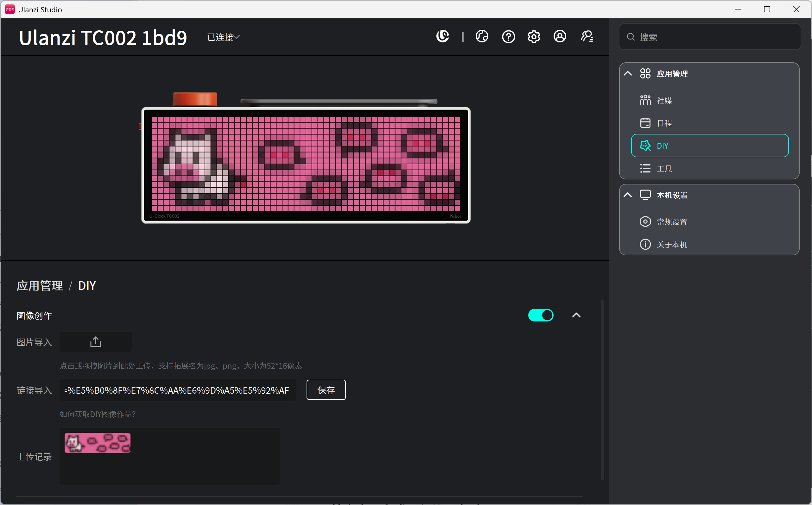Open the 如何获取DIY图像作品? link
Image resolution: width=812 pixels, height=505 pixels.
(x=99, y=414)
